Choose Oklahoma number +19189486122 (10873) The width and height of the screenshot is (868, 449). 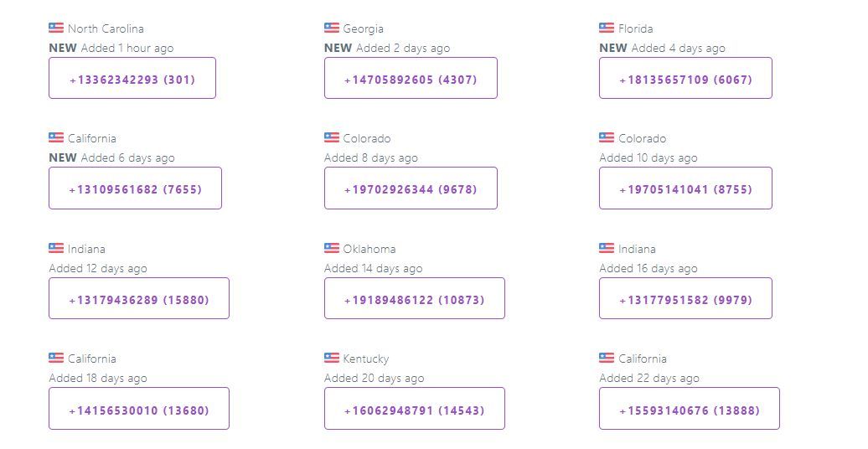click(x=415, y=298)
